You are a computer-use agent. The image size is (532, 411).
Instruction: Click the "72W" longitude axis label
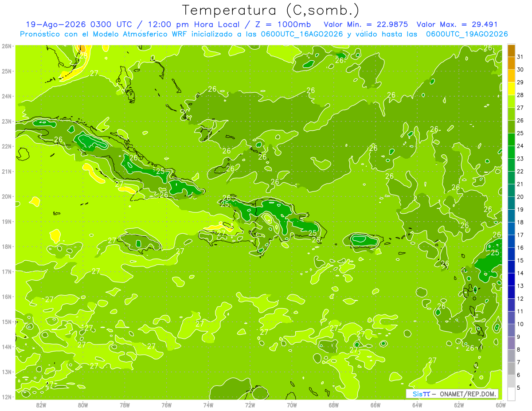point(250,404)
